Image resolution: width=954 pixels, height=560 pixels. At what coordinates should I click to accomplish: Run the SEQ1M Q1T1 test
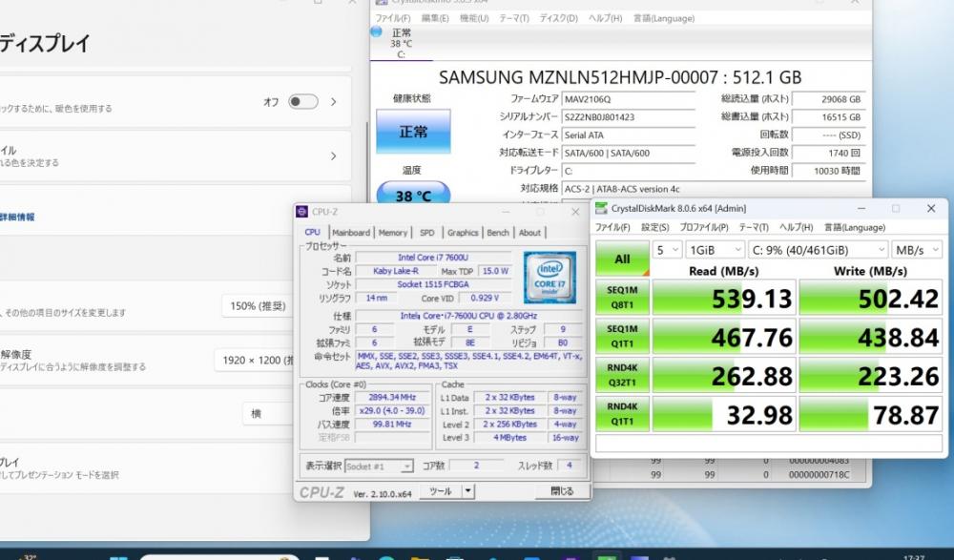622,337
